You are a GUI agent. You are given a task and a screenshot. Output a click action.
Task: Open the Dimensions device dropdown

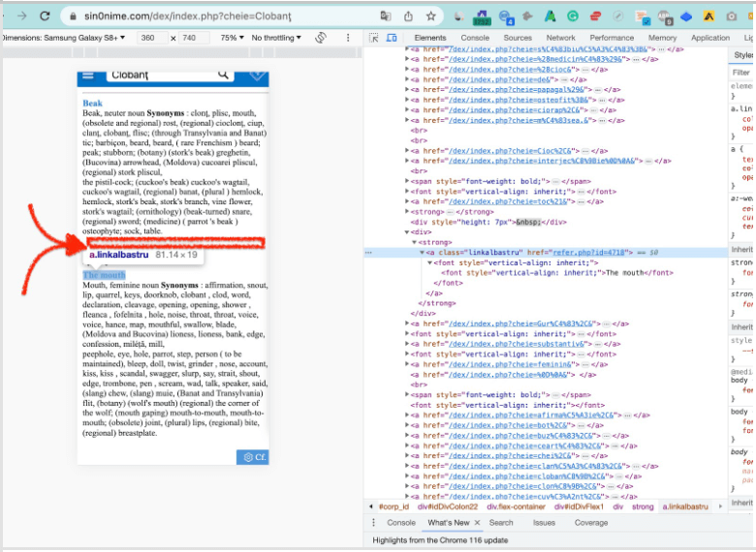pyautogui.click(x=66, y=38)
